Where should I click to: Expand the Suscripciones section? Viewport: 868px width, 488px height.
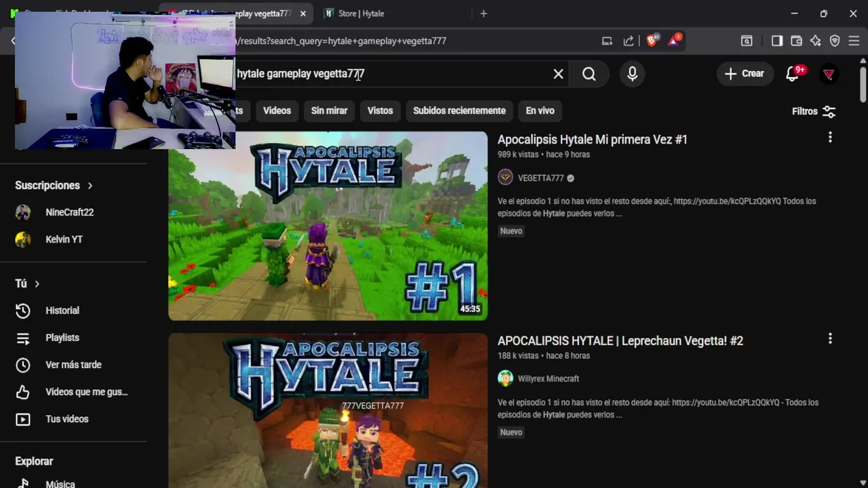click(x=54, y=185)
